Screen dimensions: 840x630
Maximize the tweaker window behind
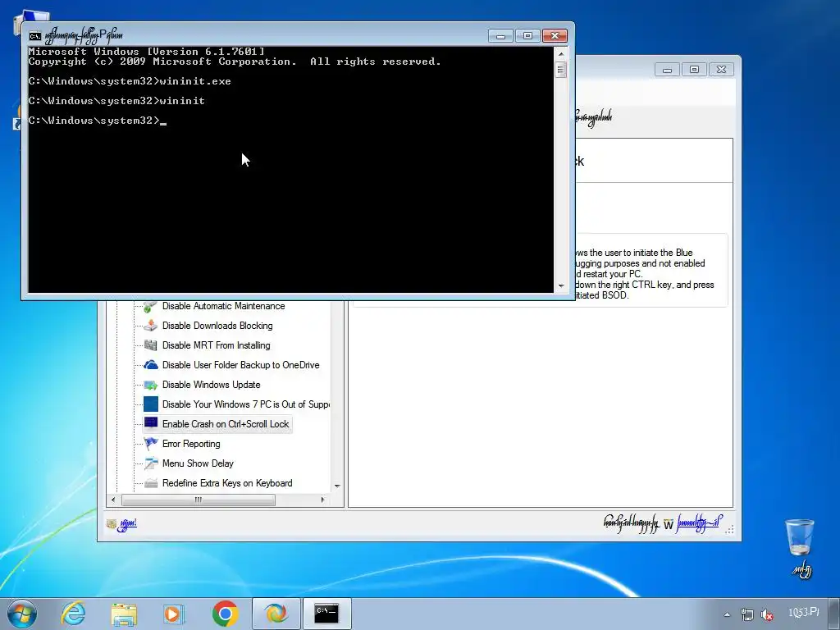tap(694, 70)
